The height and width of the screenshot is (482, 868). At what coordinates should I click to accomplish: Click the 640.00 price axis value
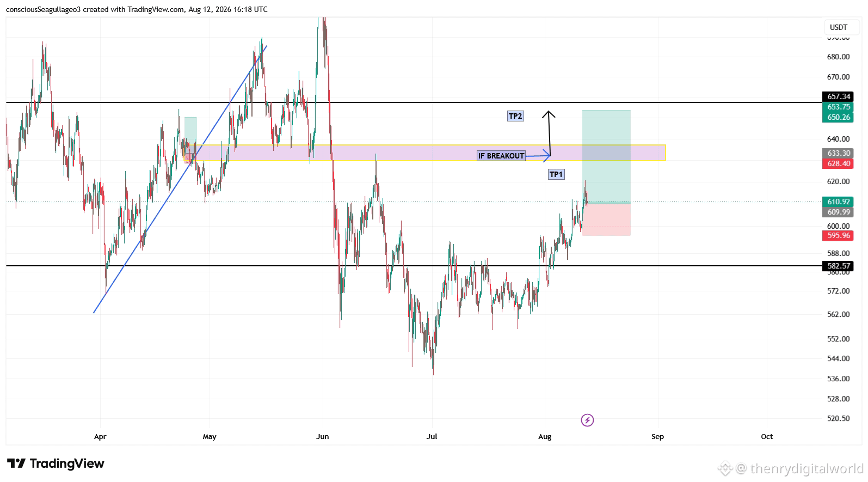(x=838, y=139)
